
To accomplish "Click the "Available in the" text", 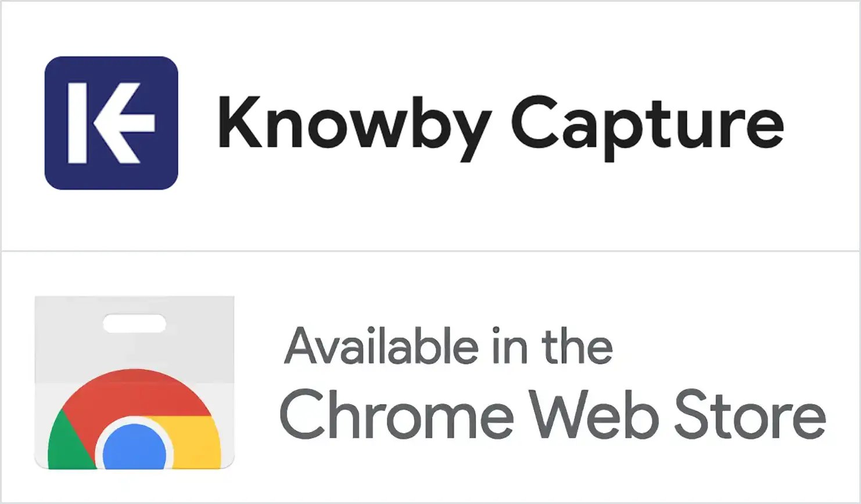I will [448, 347].
